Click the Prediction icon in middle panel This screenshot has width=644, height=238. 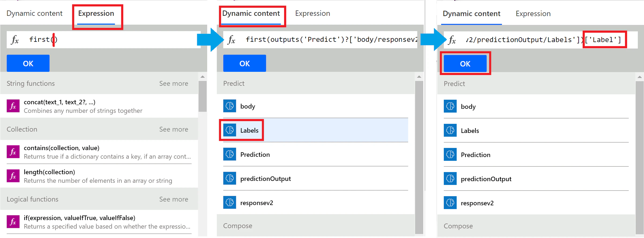tap(230, 154)
